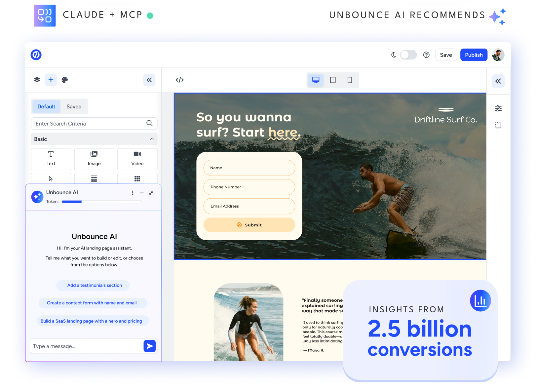Click the moon dark-mode icon
The width and height of the screenshot is (536, 392).
coord(394,55)
